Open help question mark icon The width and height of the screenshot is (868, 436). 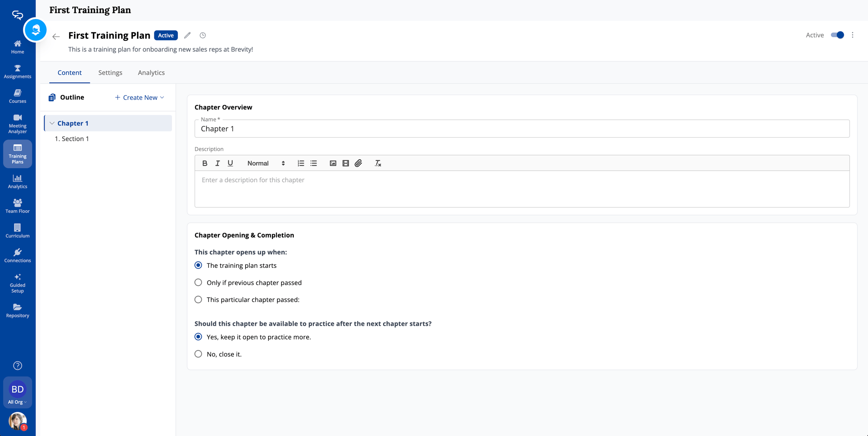tap(17, 365)
